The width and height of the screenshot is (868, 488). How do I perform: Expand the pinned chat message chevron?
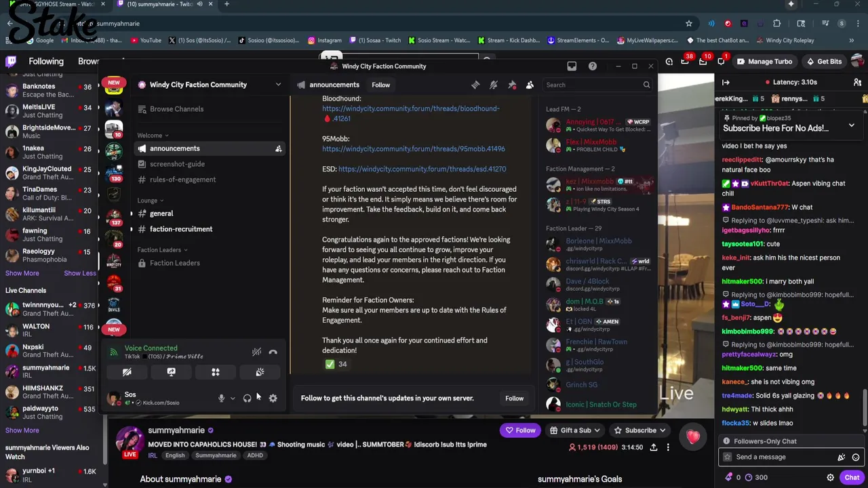click(x=852, y=126)
